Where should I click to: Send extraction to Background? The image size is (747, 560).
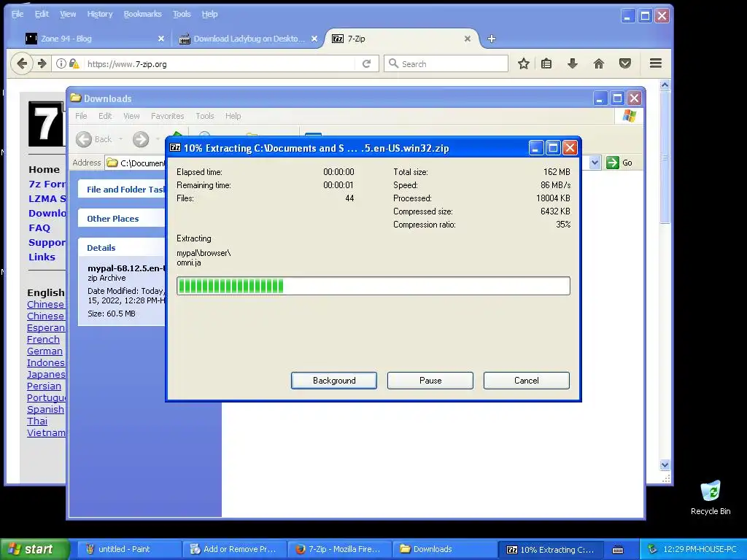pos(334,381)
